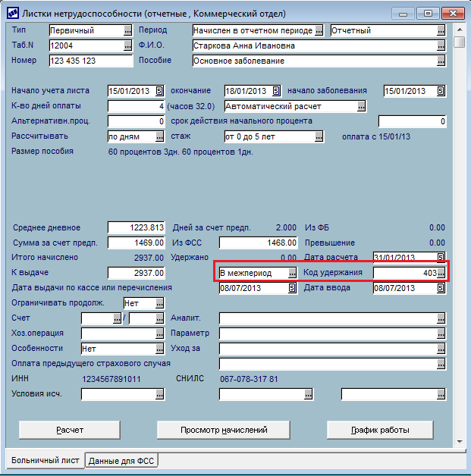Open Условия исч. first field lookup

click(160, 394)
